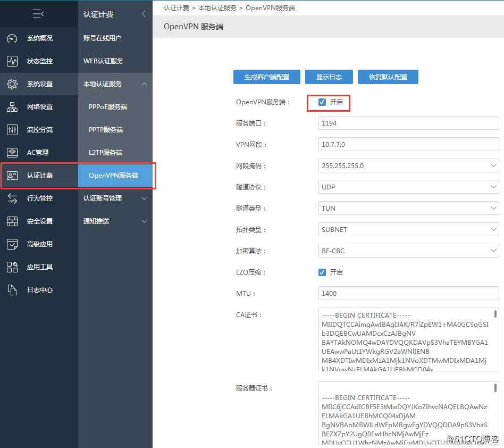Click the 行为管控 arrows icon
This screenshot has height=448, width=504.
pos(12,198)
